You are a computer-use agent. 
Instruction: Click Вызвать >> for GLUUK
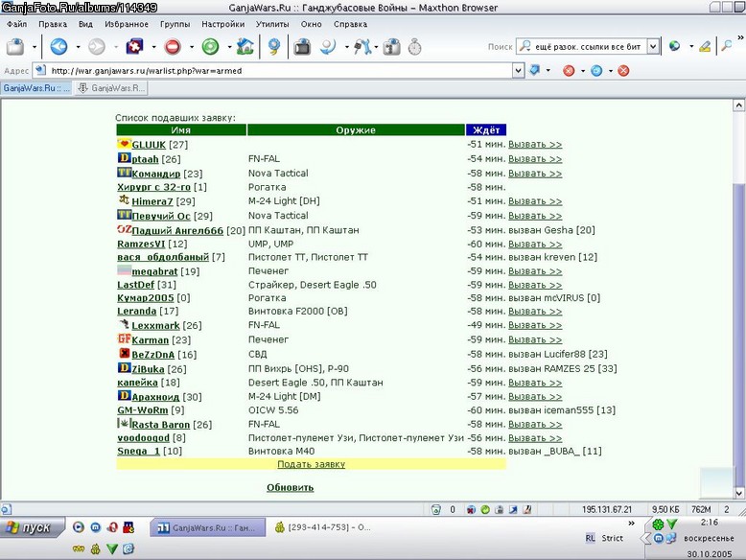pyautogui.click(x=535, y=144)
